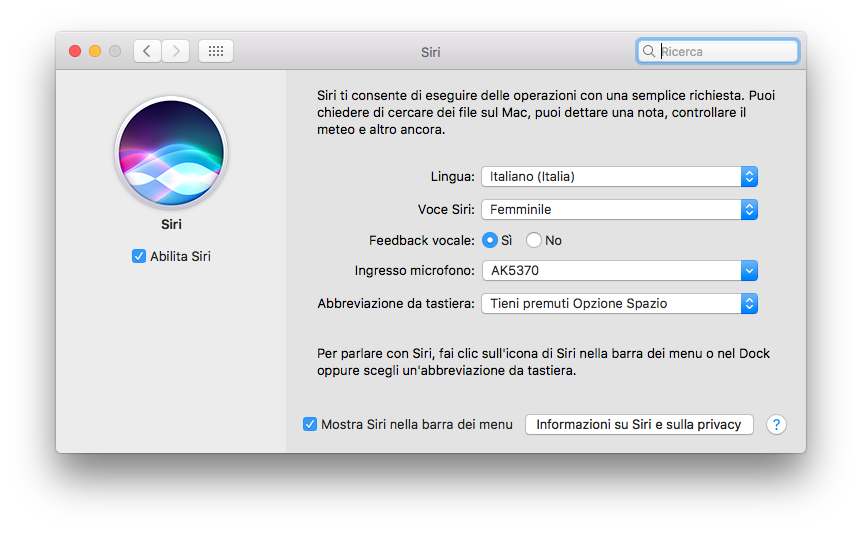Go back with the left chevron button
Screen dimensions: 862x533
pos(147,51)
